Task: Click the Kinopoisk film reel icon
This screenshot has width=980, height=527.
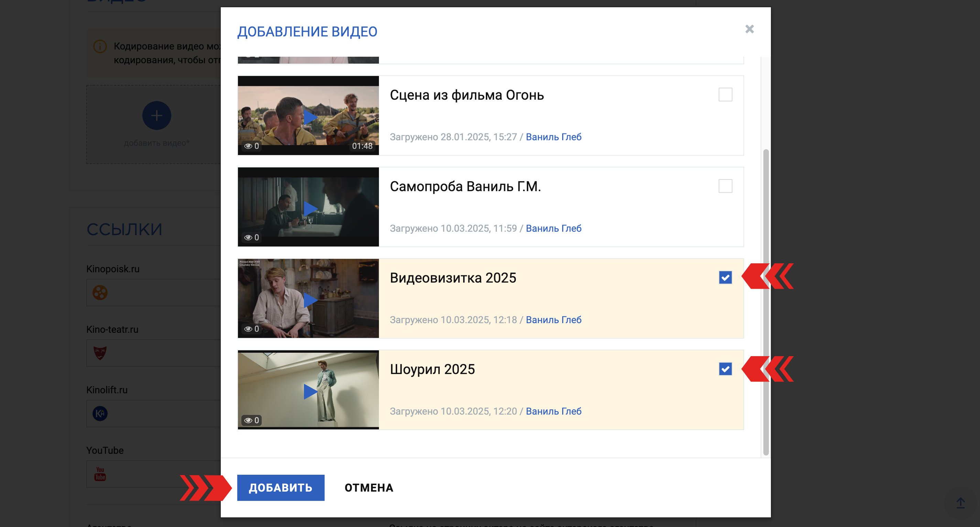Action: (100, 293)
